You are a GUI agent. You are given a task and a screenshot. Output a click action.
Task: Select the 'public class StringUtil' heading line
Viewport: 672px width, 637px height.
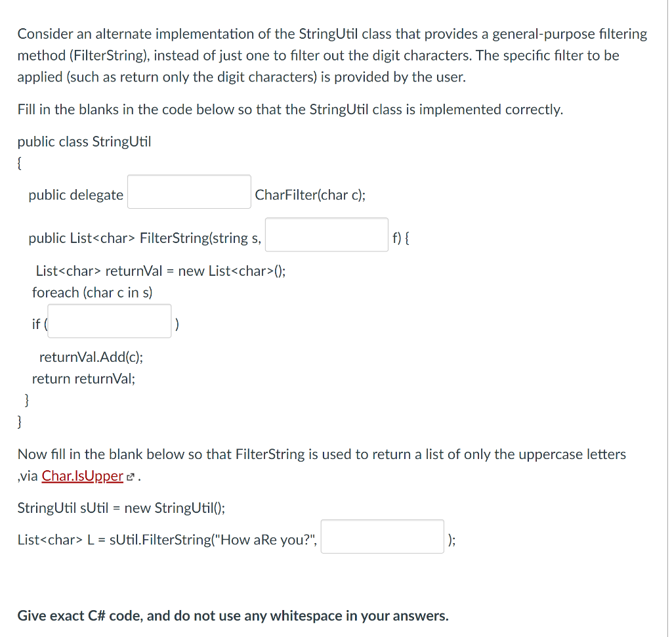click(x=84, y=141)
